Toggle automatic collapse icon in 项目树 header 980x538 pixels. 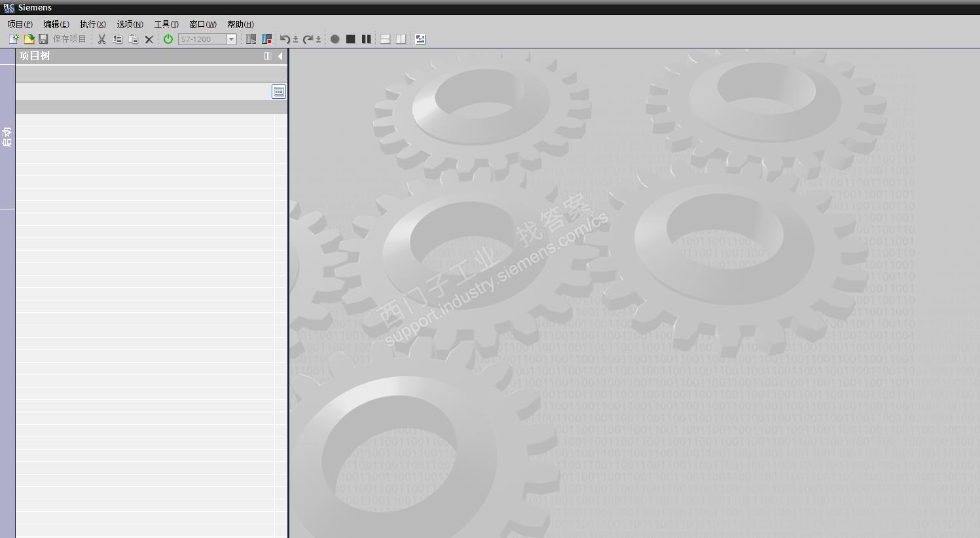(x=267, y=56)
